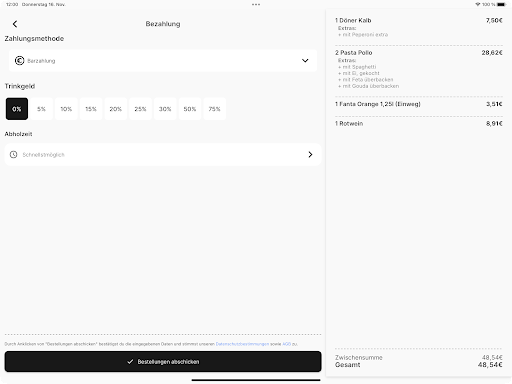Click the mit Peperoni extra line

(x=363, y=35)
